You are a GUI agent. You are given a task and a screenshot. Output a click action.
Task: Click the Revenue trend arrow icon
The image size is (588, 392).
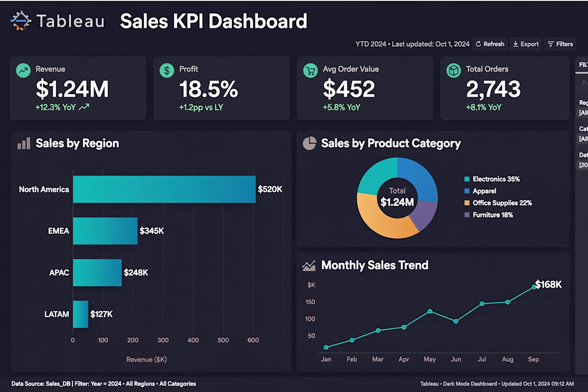click(23, 70)
